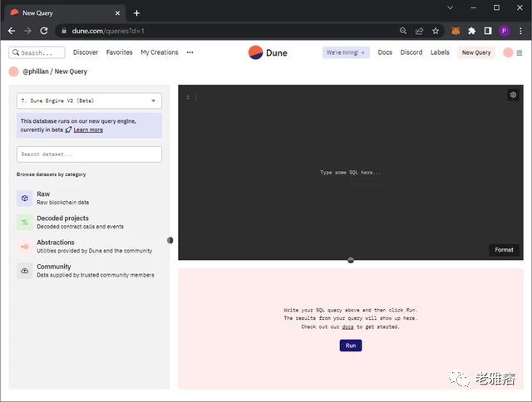Grab the editor height divider handle
The image size is (532, 402).
[351, 260]
